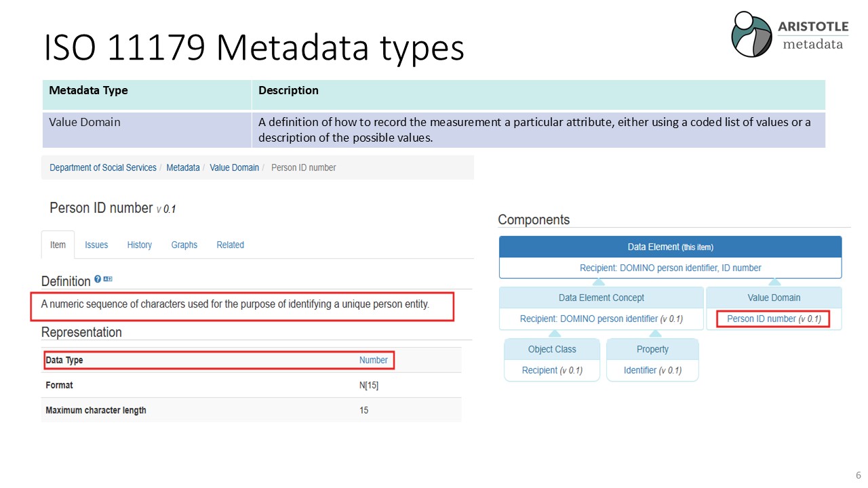Open the History tab
This screenshot has height=488, width=868.
(x=139, y=245)
